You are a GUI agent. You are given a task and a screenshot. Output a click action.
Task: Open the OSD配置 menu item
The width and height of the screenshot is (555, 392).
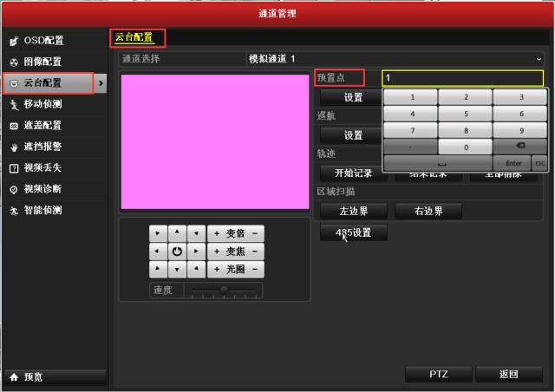tap(43, 41)
